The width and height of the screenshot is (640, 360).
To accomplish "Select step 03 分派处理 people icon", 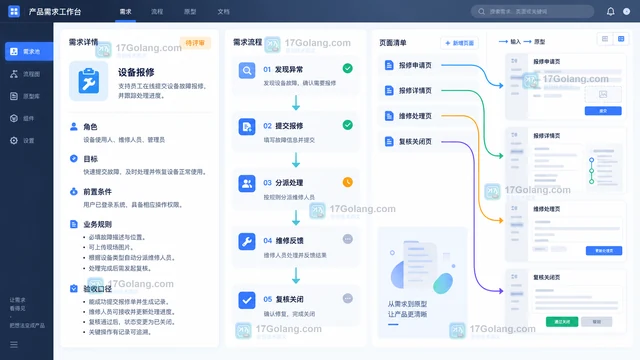I will 247,184.
